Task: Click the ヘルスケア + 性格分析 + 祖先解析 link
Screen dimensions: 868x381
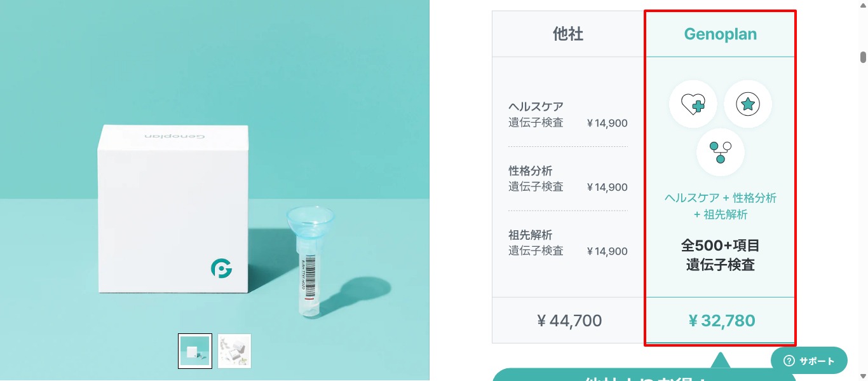Action: pyautogui.click(x=720, y=206)
